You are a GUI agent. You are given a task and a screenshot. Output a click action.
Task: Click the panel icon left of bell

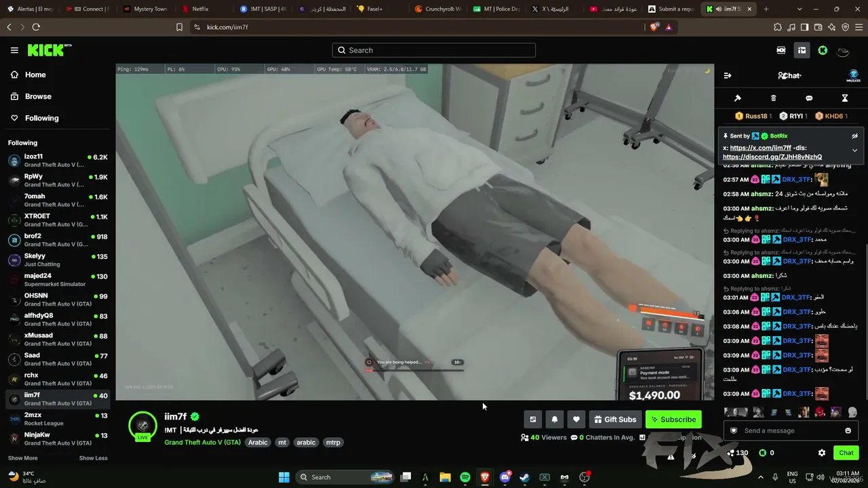[x=533, y=420]
